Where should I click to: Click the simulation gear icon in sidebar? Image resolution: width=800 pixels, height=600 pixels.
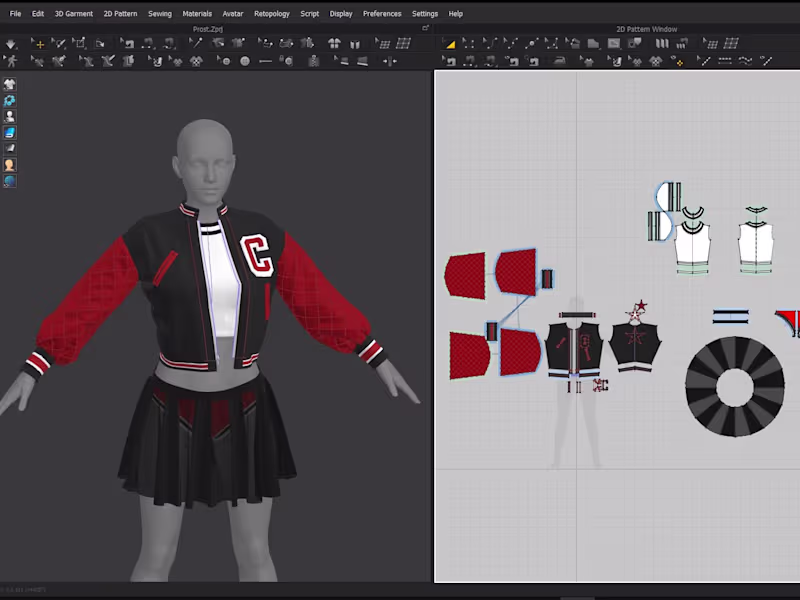(x=10, y=100)
